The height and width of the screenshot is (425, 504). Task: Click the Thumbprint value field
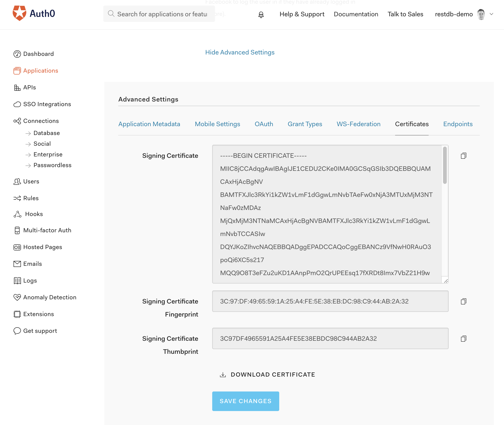tap(330, 338)
